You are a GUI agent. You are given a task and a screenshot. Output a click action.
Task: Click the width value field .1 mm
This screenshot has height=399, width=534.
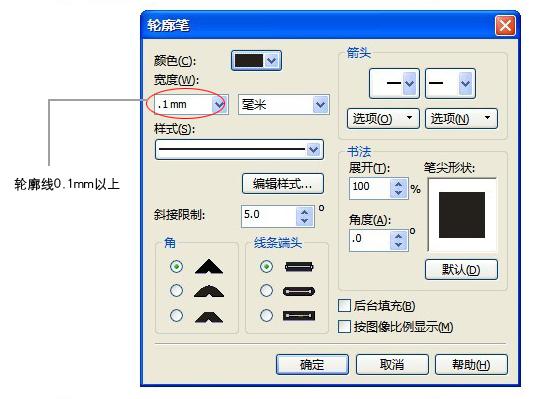183,105
